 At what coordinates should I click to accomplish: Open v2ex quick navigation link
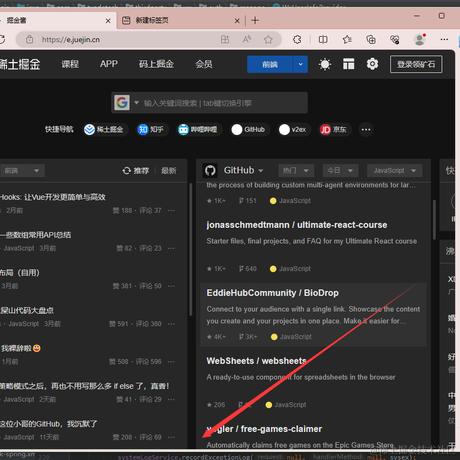[x=292, y=129]
